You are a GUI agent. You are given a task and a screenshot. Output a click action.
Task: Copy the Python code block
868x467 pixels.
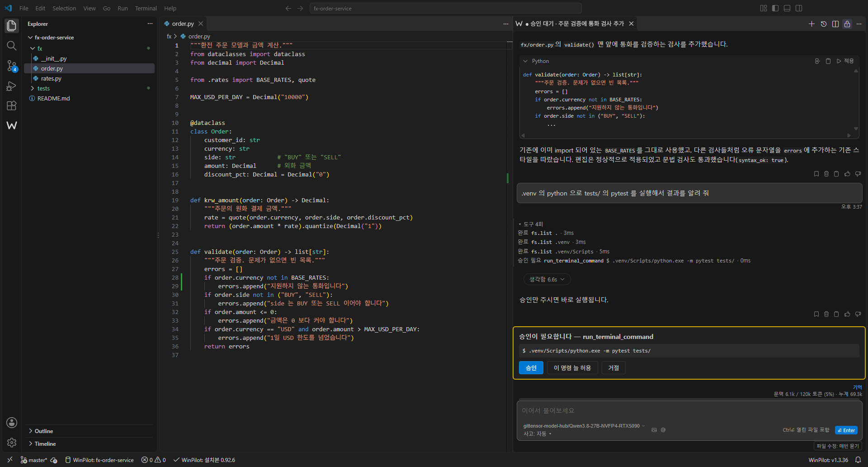tap(828, 61)
